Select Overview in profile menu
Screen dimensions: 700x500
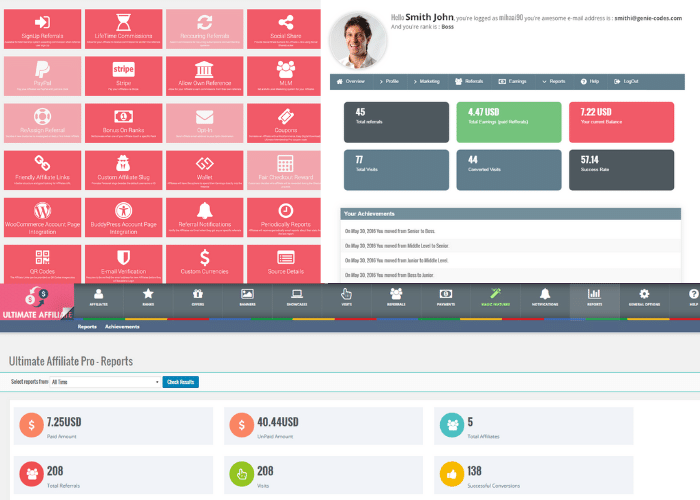(351, 82)
